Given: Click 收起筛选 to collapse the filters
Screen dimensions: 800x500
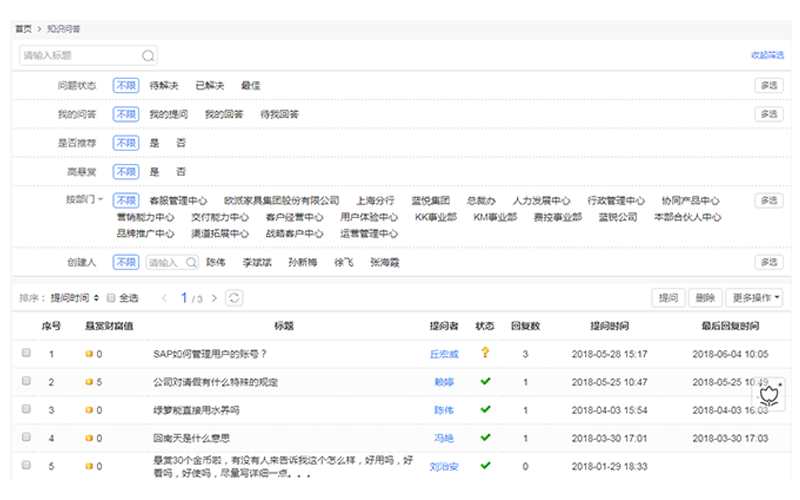Looking at the screenshot, I should click(x=766, y=56).
